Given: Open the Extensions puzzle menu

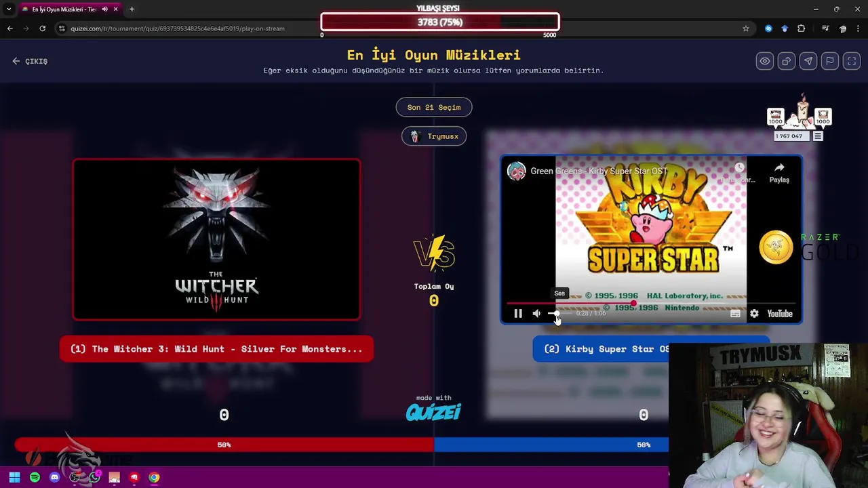Looking at the screenshot, I should [x=802, y=28].
